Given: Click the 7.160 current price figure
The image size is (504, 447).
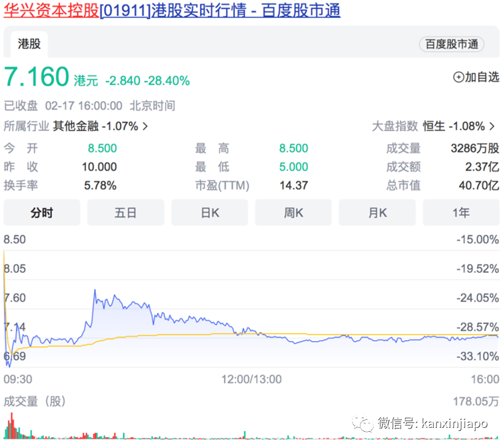Looking at the screenshot, I should click(x=37, y=77).
